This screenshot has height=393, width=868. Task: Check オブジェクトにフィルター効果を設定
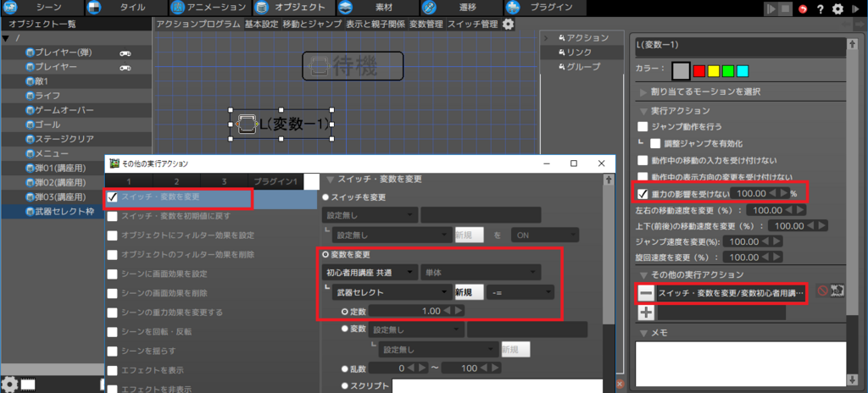pyautogui.click(x=113, y=235)
